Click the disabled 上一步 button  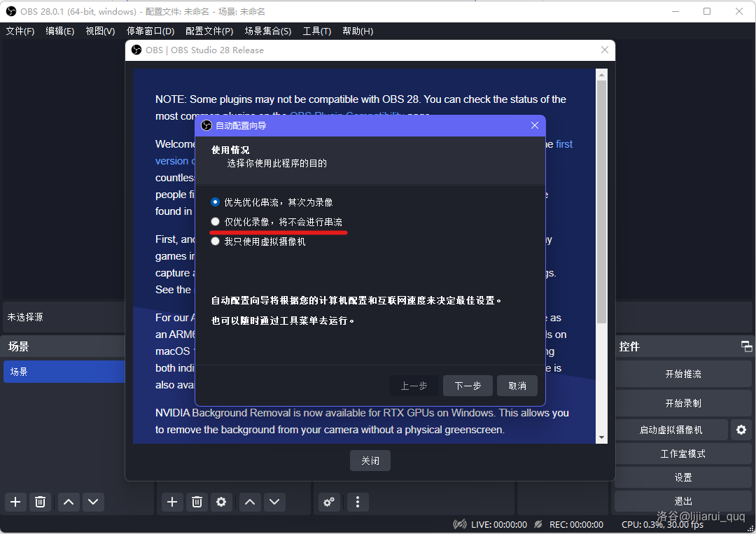414,386
